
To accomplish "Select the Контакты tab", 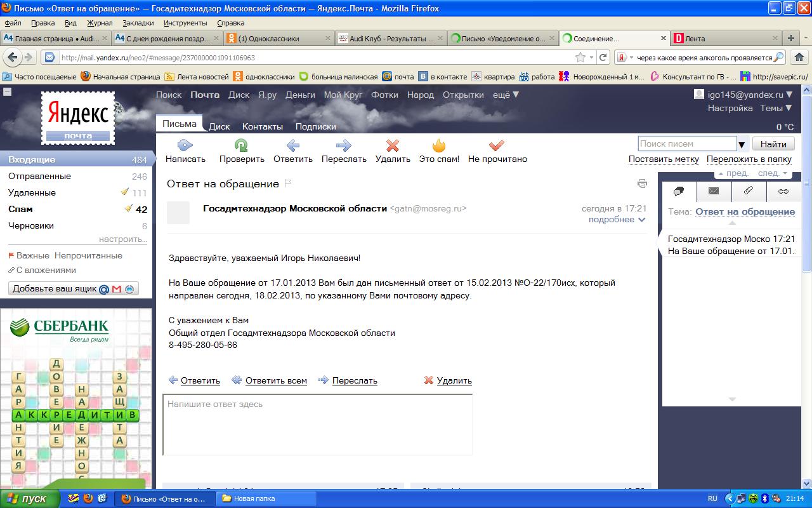I will click(x=263, y=126).
